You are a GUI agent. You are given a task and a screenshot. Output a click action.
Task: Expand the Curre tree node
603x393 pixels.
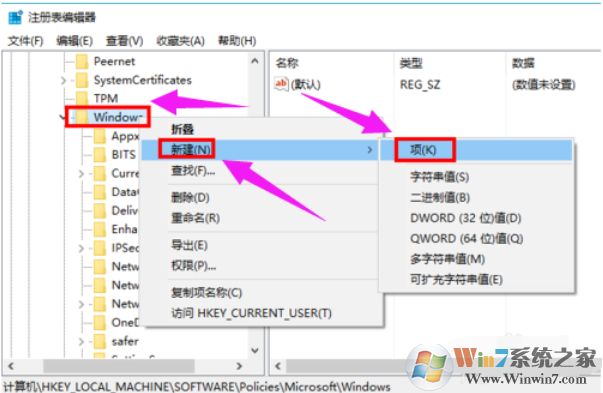[81, 174]
